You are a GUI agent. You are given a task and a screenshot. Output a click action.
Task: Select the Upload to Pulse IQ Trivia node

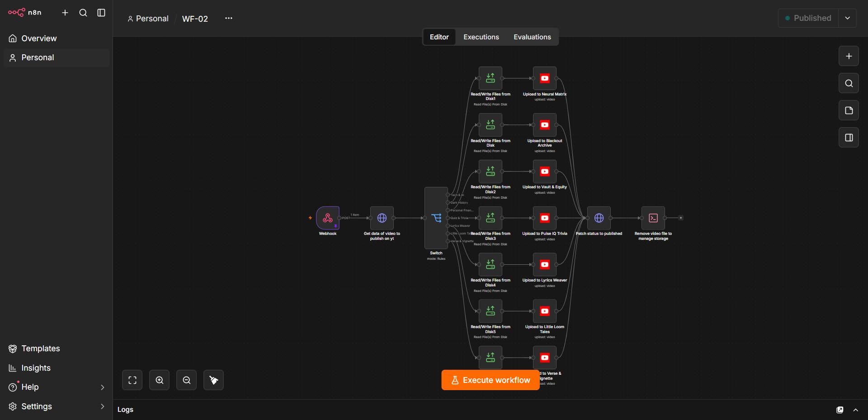point(545,218)
